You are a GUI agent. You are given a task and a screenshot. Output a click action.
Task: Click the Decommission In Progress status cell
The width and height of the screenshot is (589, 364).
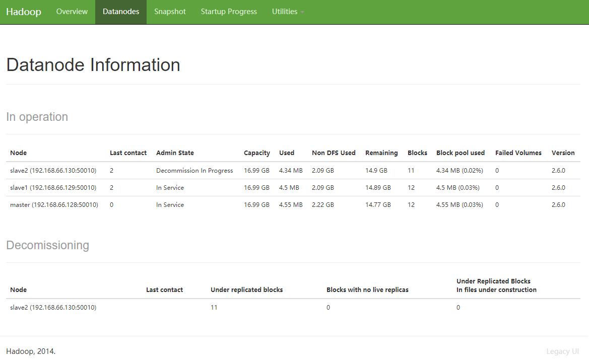(x=194, y=171)
